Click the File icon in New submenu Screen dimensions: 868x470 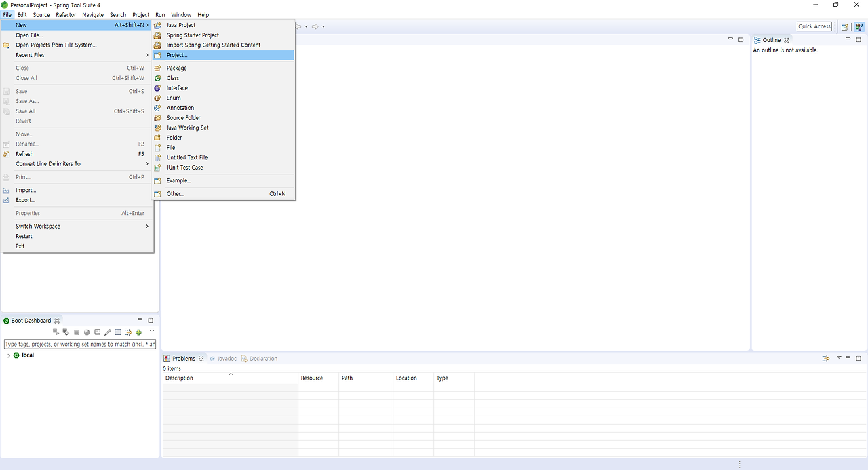tap(158, 147)
